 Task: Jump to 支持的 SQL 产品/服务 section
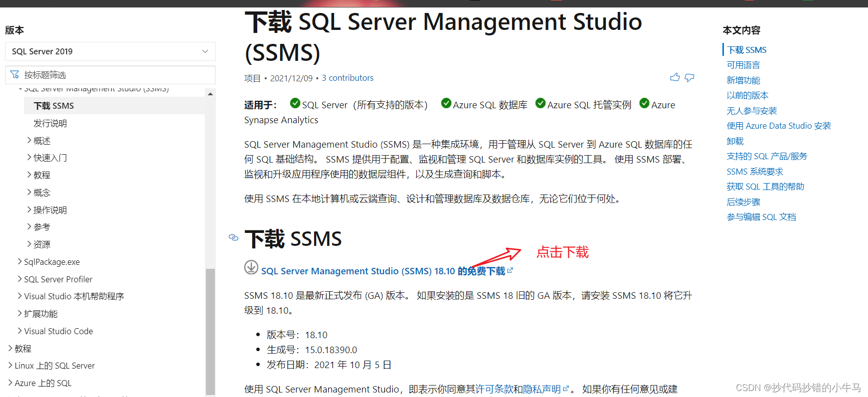(767, 156)
